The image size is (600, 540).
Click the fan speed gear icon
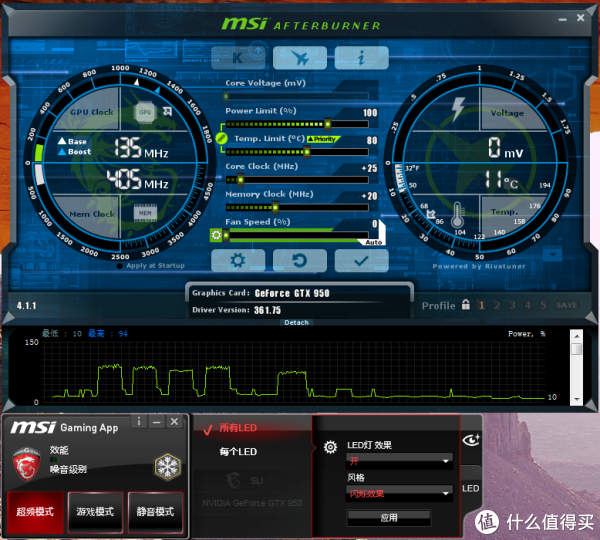click(216, 235)
